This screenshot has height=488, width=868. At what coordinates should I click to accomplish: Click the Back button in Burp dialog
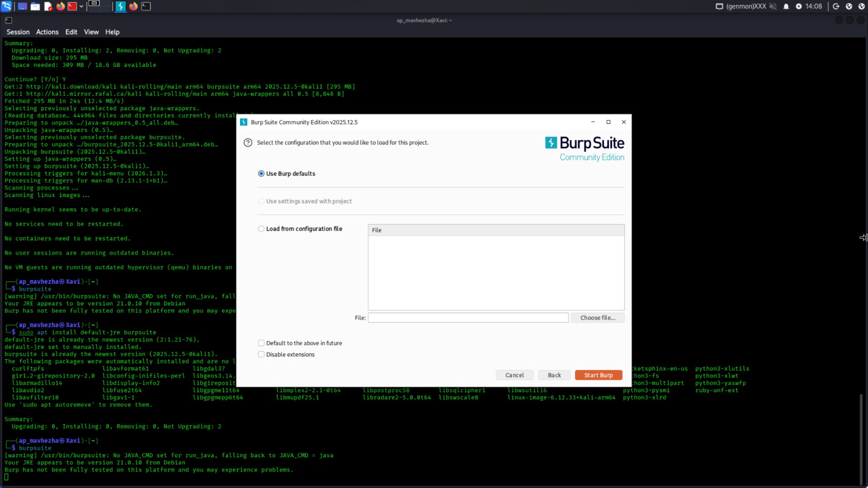coord(554,375)
